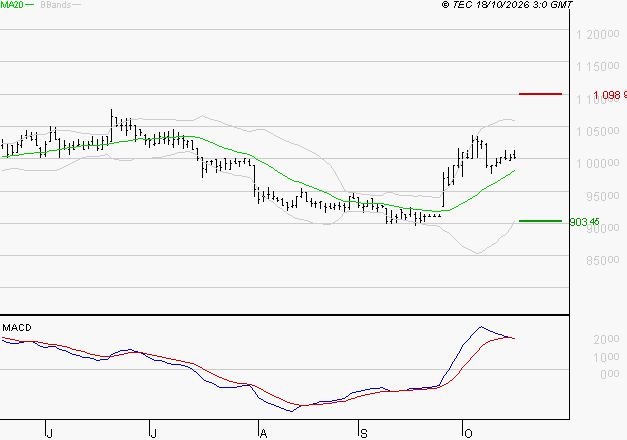627x440 pixels.
Task: Click the 850 price axis label
Action: [603, 260]
